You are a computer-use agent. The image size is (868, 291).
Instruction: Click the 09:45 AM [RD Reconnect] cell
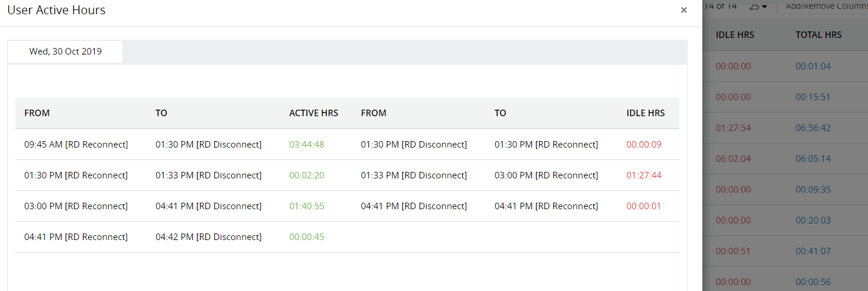point(76,145)
